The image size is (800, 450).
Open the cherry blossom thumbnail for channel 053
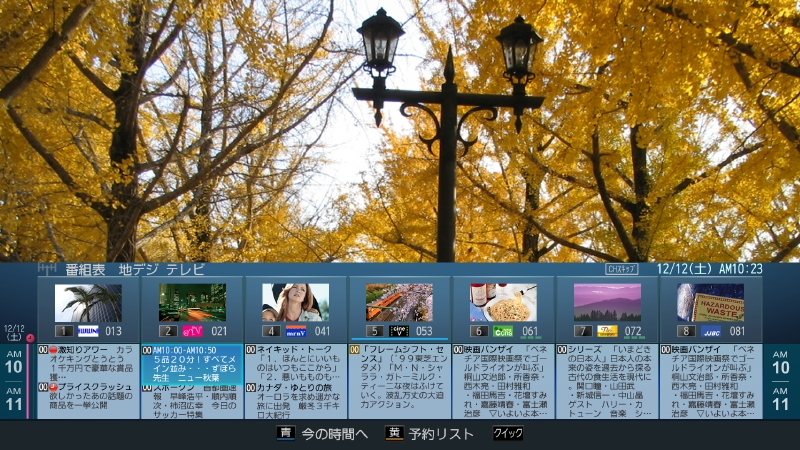tap(399, 303)
